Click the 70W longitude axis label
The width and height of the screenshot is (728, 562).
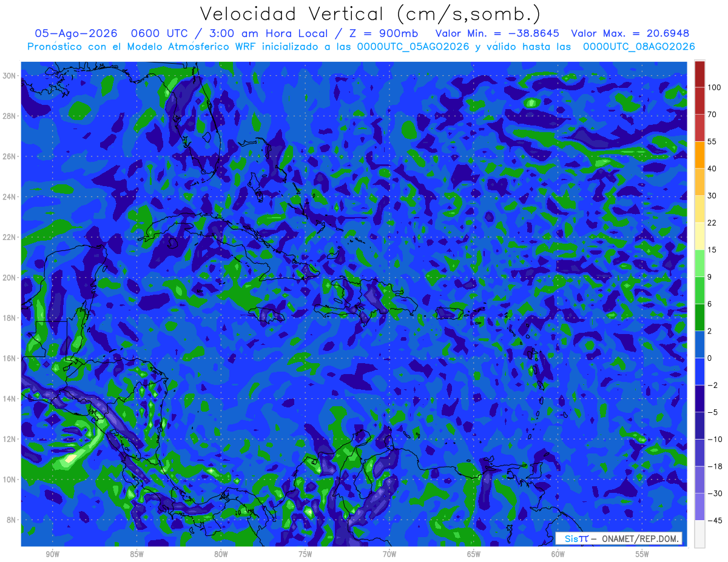(x=389, y=554)
